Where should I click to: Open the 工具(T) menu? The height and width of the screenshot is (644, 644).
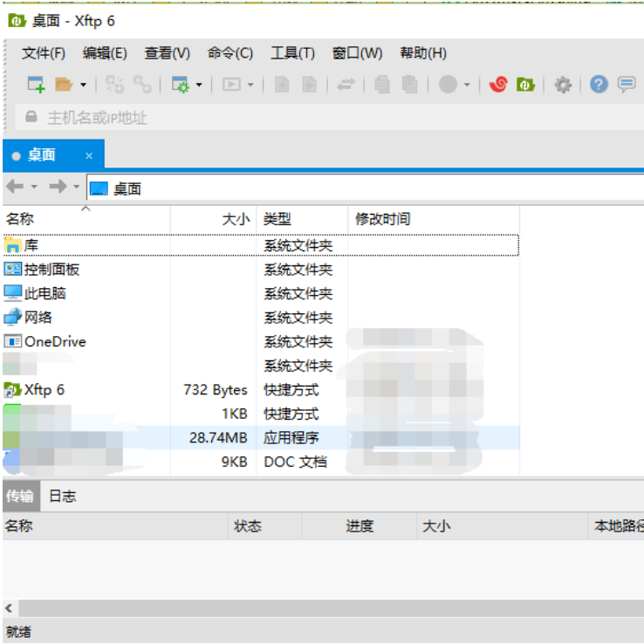click(x=292, y=53)
